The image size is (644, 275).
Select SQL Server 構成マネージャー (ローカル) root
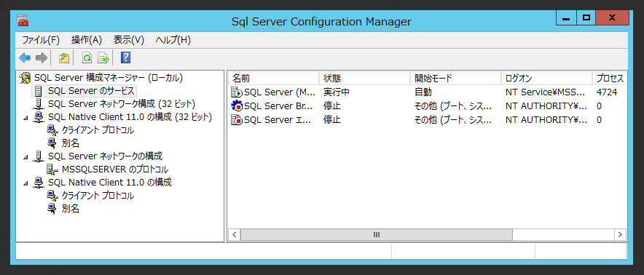tap(109, 78)
